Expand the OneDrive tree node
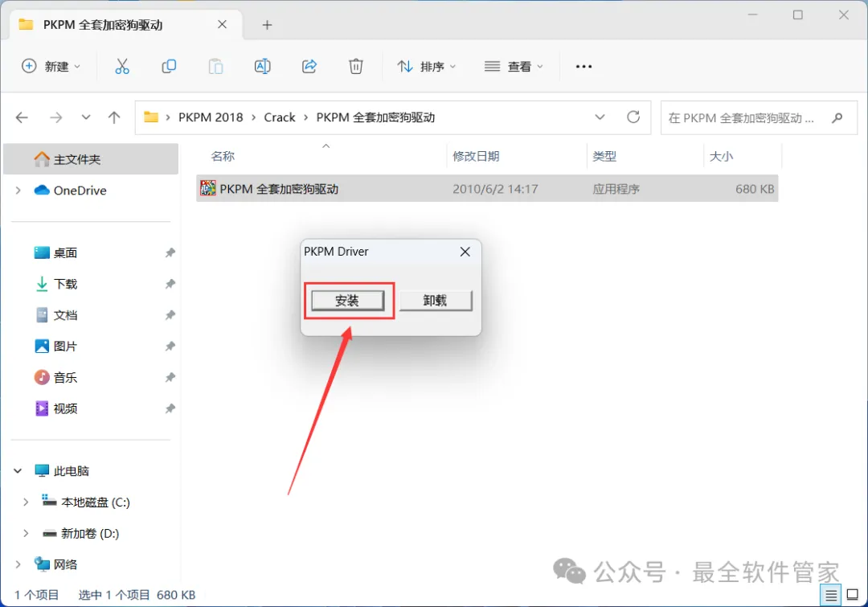868x607 pixels. click(x=18, y=191)
